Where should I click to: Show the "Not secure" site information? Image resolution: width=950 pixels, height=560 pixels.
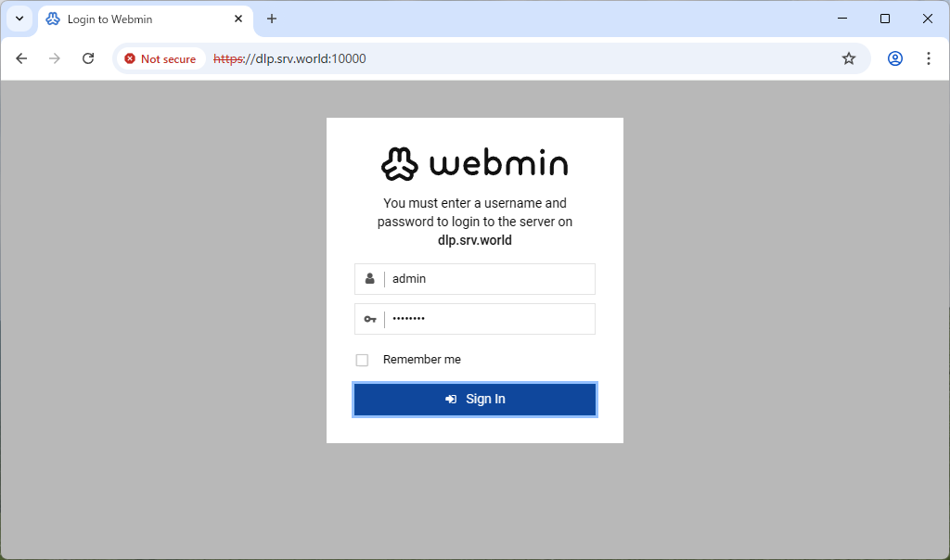pyautogui.click(x=160, y=58)
